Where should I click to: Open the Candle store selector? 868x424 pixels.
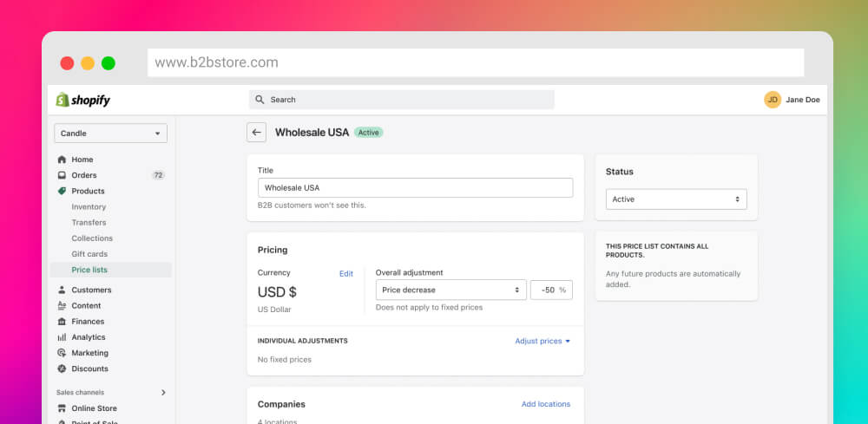111,134
